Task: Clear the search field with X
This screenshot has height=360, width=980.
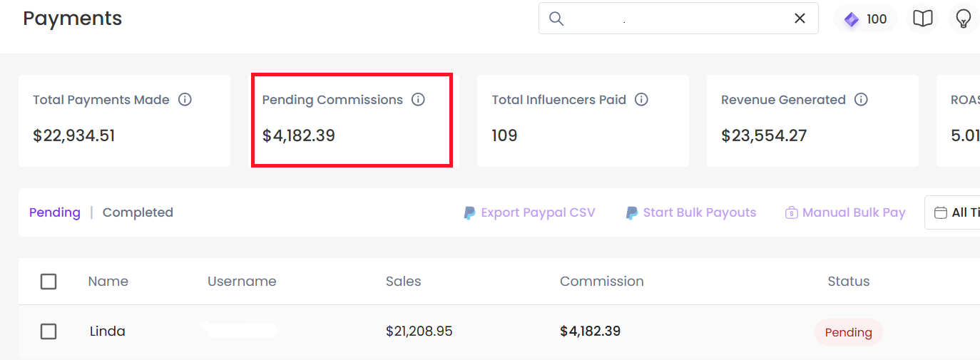Action: (x=800, y=19)
